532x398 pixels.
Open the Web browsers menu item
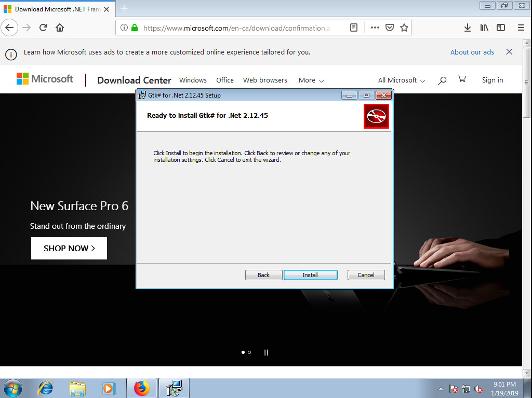[265, 80]
